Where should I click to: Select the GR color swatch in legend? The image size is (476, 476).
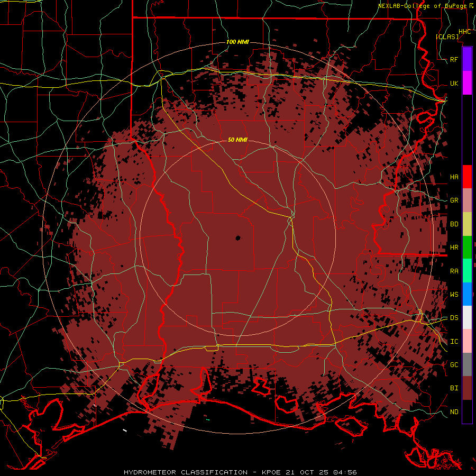click(467, 200)
